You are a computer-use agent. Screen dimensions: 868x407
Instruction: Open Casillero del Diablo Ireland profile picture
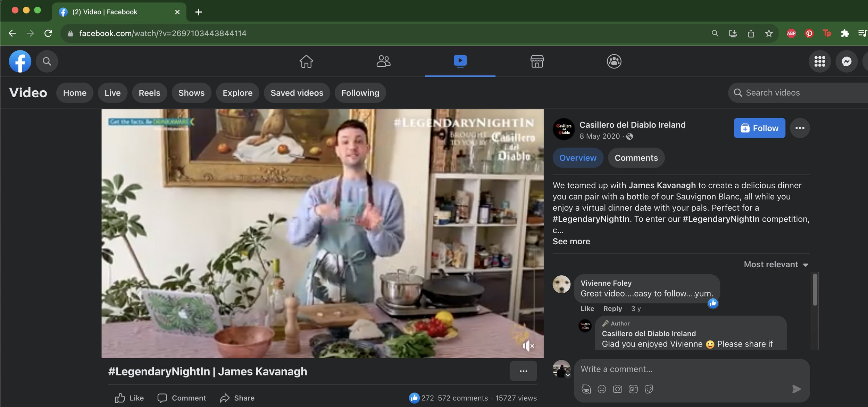564,129
